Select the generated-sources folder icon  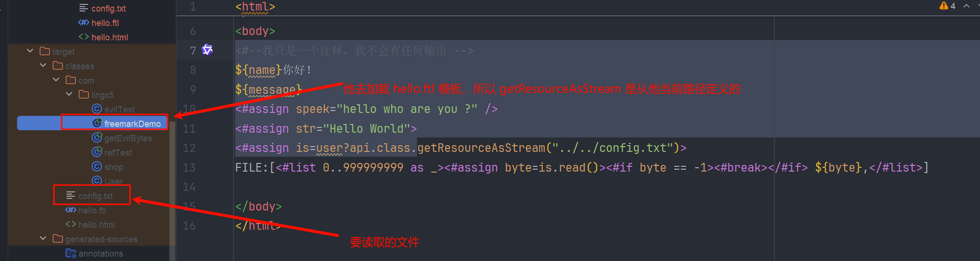pyautogui.click(x=58, y=238)
